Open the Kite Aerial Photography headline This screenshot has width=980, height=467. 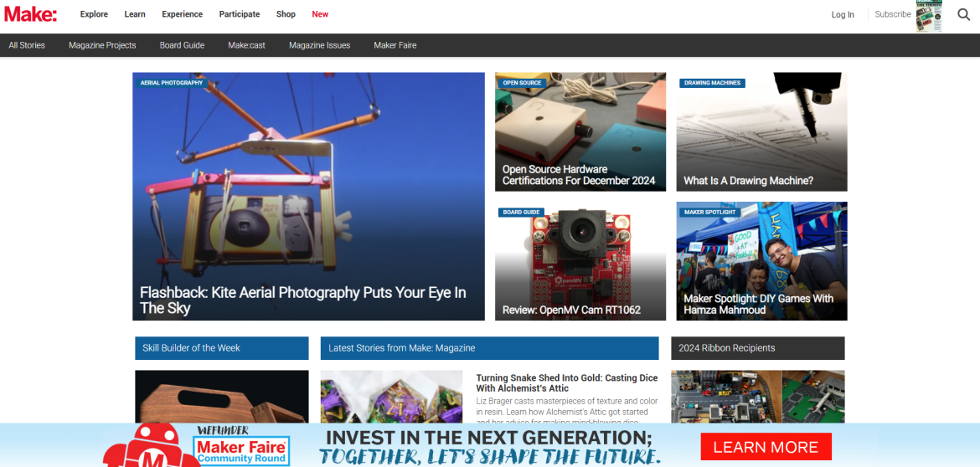point(303,300)
